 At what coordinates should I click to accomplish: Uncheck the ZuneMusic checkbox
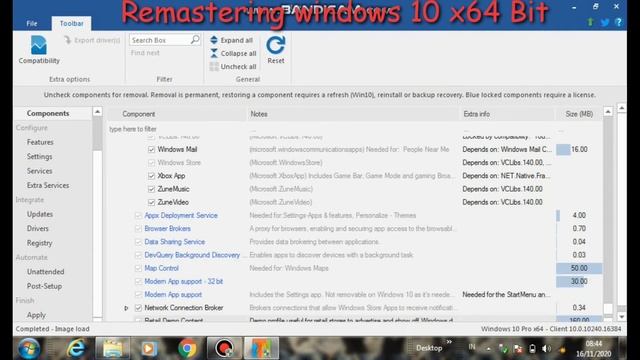(x=151, y=189)
